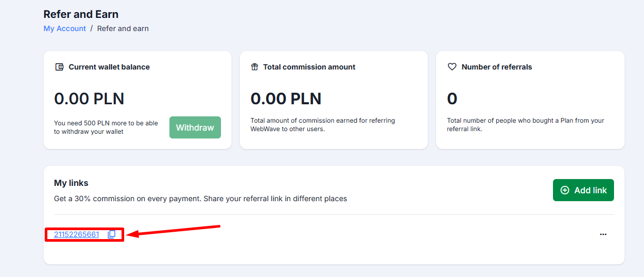
Task: Click the 'Refer and Earn' page heading
Action: [81, 14]
